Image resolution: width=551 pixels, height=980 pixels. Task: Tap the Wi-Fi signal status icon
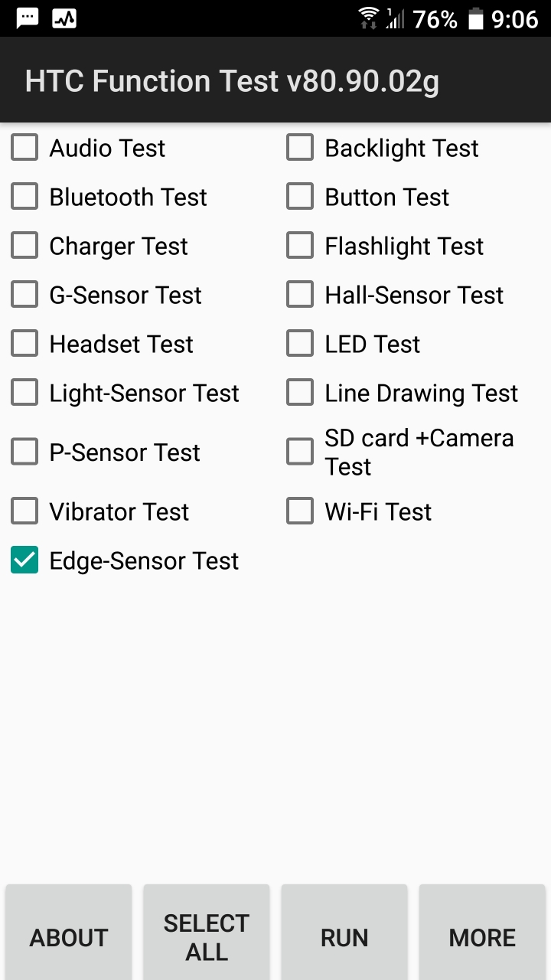click(x=369, y=18)
